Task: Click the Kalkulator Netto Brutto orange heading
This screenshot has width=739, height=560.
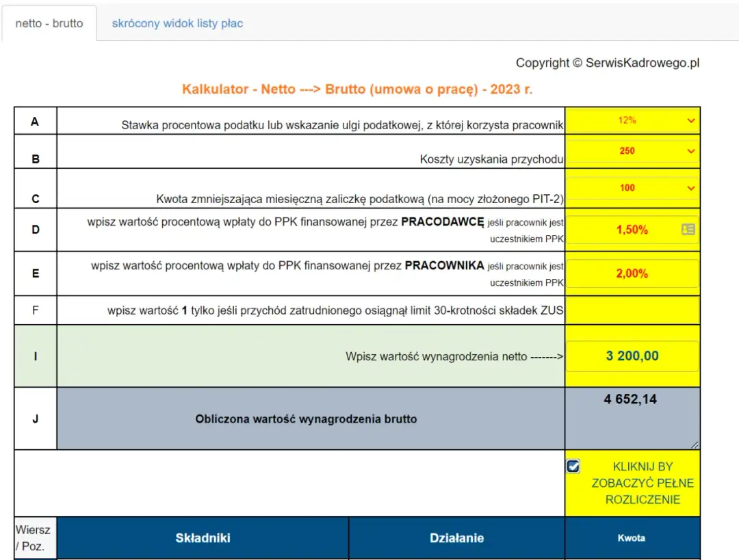Action: click(356, 90)
